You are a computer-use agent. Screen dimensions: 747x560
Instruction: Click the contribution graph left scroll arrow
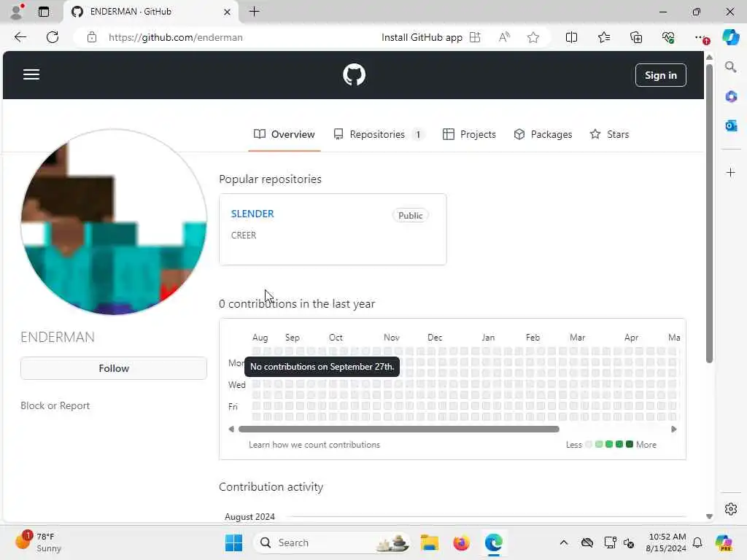click(x=231, y=429)
